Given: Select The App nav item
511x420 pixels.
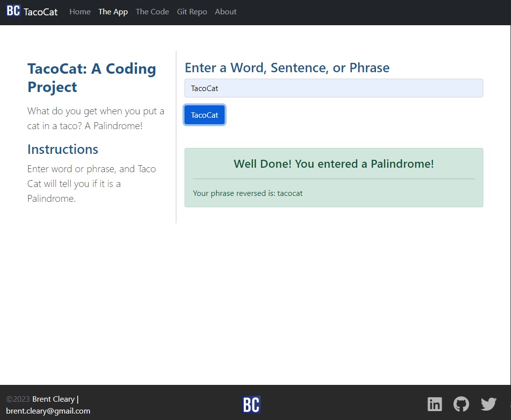Looking at the screenshot, I should pyautogui.click(x=113, y=12).
